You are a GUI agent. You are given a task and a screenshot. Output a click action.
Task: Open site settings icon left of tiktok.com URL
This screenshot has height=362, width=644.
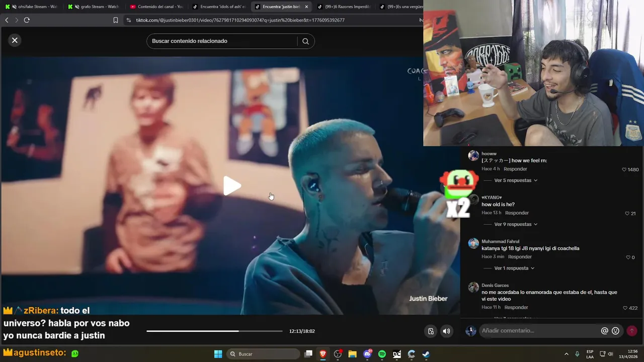point(129,20)
